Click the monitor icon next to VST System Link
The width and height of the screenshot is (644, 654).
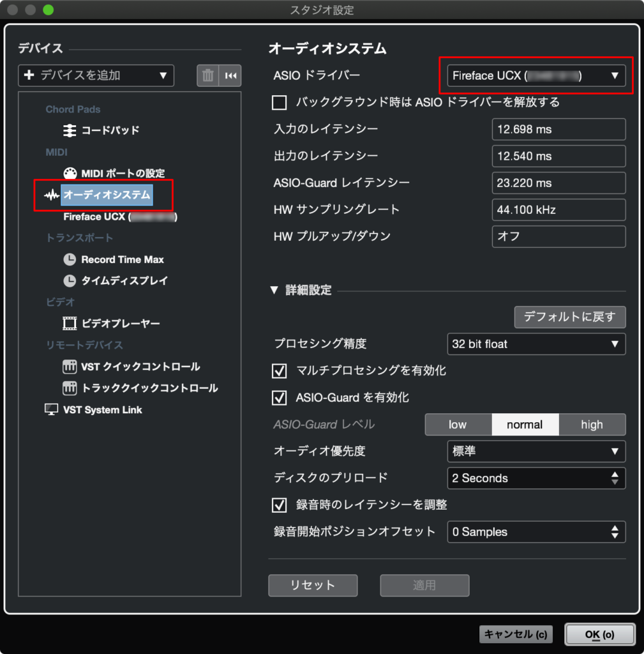[52, 409]
